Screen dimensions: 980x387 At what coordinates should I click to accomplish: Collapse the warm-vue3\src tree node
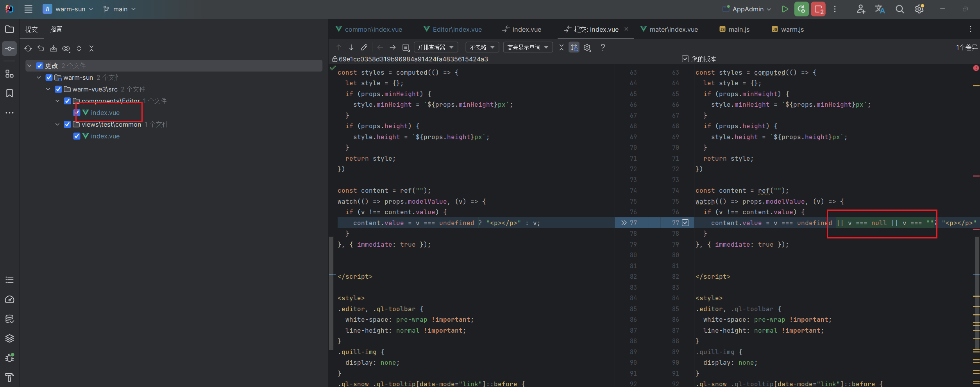[48, 89]
